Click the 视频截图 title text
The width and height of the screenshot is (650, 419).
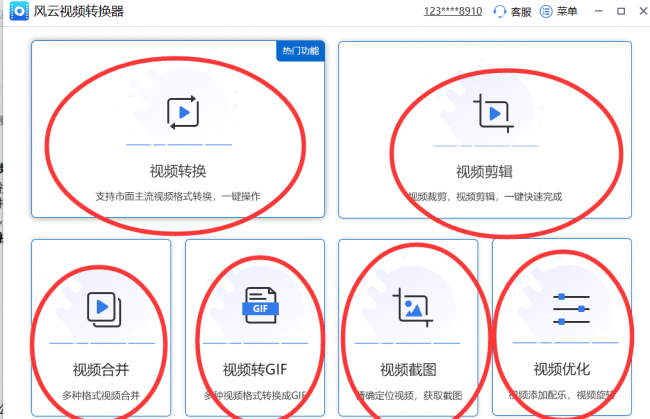408,369
